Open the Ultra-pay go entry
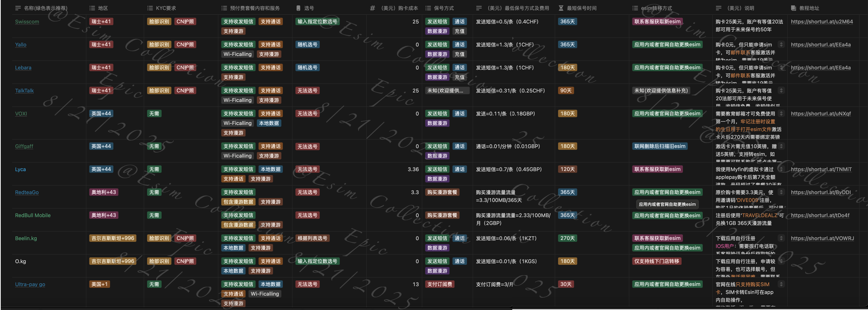868x310 pixels. click(30, 284)
